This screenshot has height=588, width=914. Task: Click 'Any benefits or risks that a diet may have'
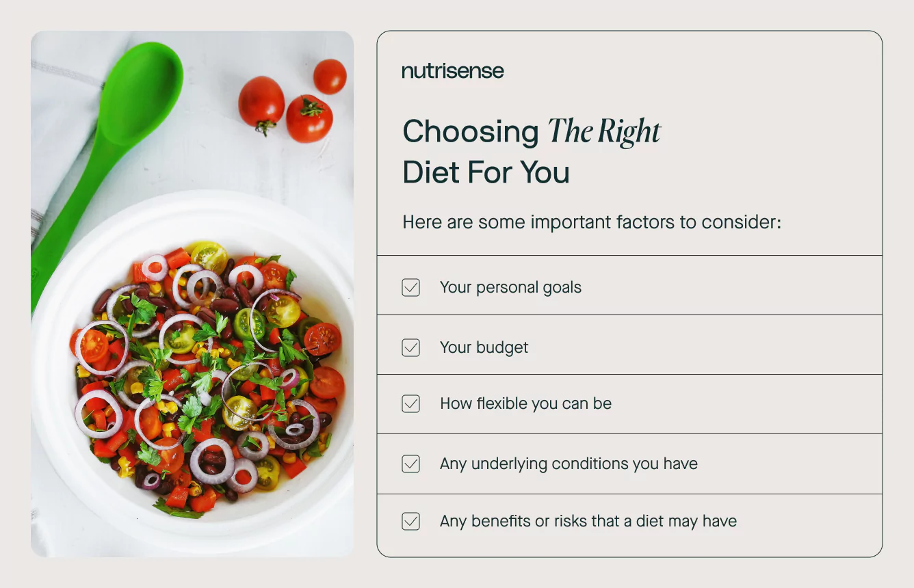[x=588, y=521]
